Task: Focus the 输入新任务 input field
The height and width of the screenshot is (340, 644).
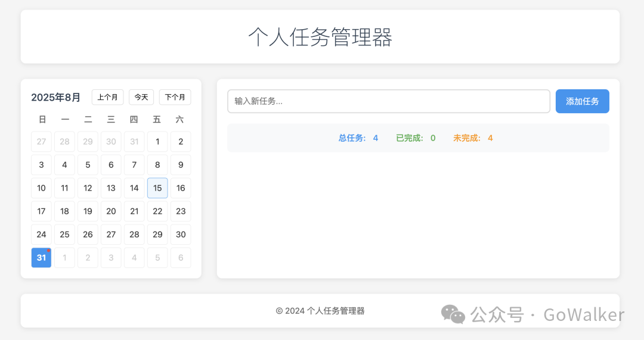Action: coord(389,101)
